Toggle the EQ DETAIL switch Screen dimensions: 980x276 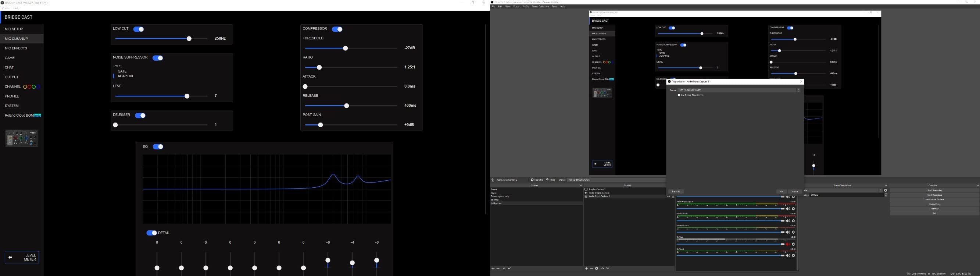(x=151, y=233)
